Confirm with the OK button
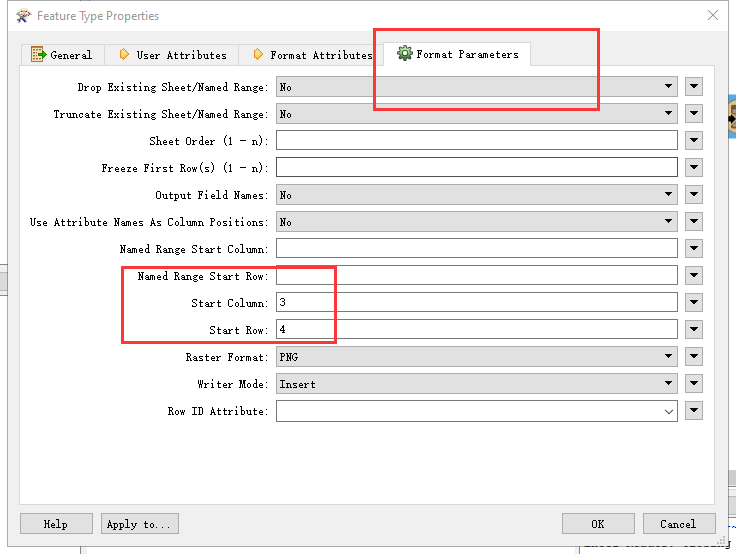 tap(598, 523)
